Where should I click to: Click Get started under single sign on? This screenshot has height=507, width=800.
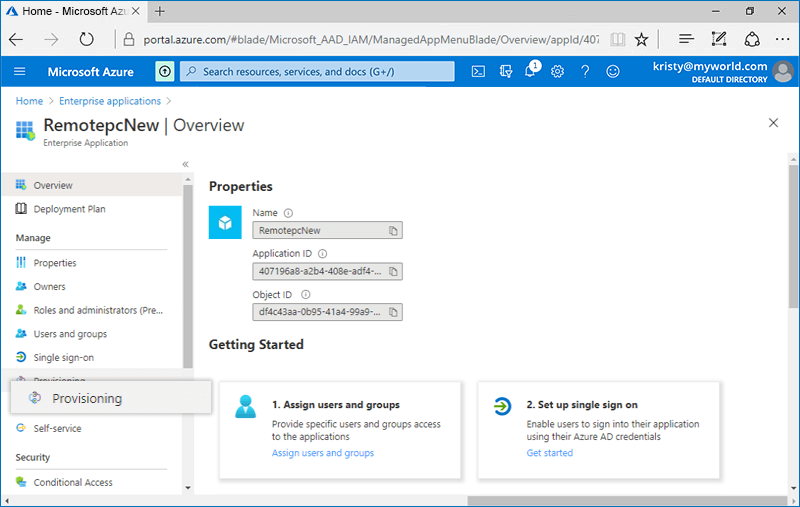tap(549, 453)
